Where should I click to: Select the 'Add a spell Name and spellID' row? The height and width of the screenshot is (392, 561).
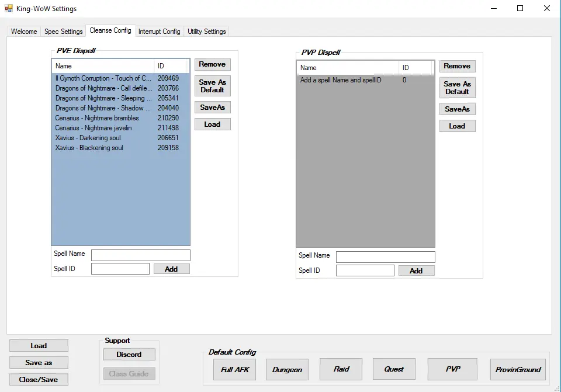coord(365,80)
